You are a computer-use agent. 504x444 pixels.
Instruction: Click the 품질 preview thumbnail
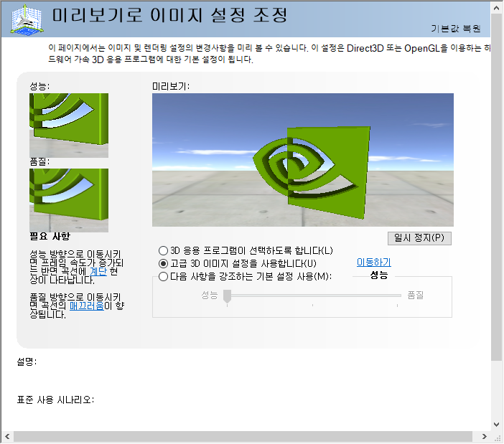click(x=69, y=200)
